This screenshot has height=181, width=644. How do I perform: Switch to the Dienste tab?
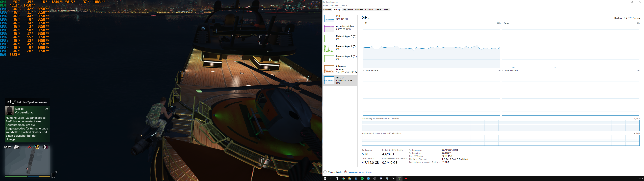pyautogui.click(x=386, y=10)
